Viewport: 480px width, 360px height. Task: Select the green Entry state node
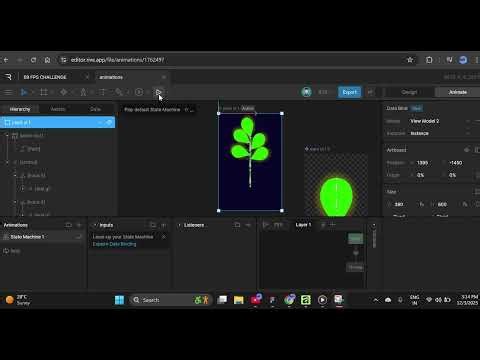(355, 238)
